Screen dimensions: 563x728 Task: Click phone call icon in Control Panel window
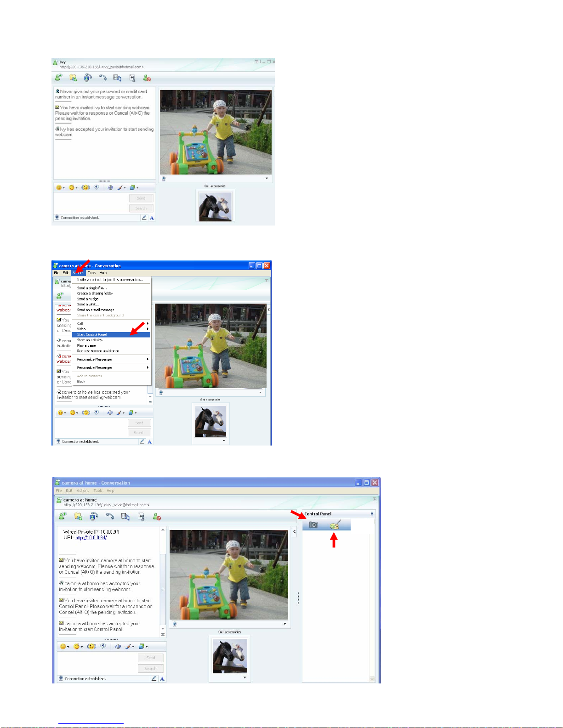click(109, 516)
